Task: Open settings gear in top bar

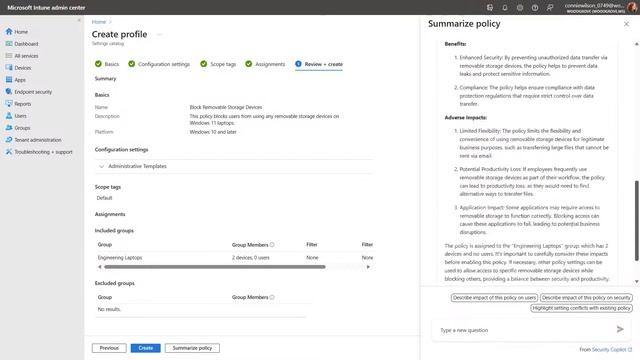Action: pyautogui.click(x=520, y=7)
